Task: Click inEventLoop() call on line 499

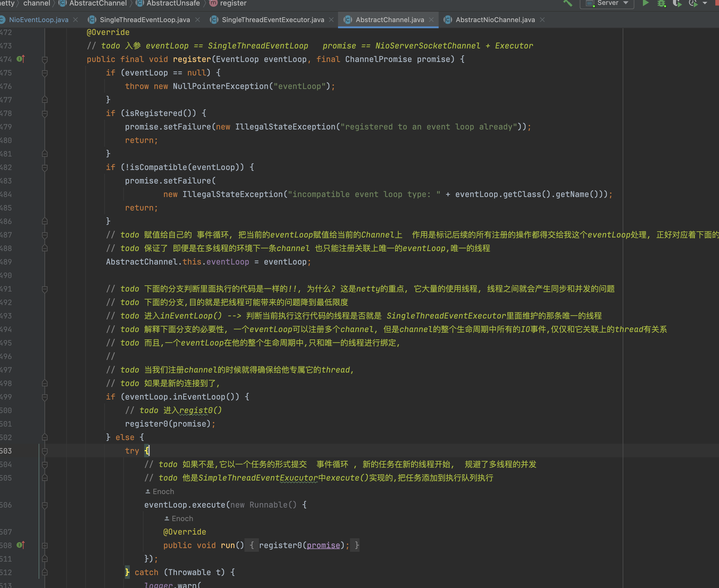Action: click(203, 397)
